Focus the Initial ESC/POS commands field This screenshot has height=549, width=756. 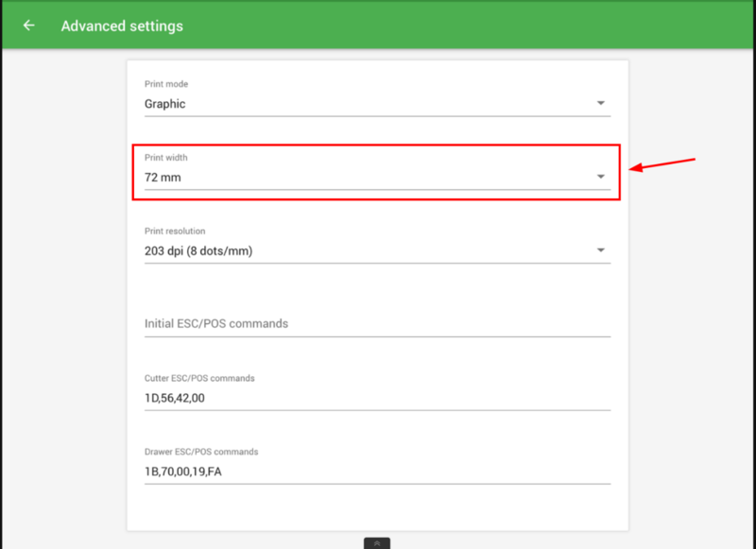coord(377,324)
